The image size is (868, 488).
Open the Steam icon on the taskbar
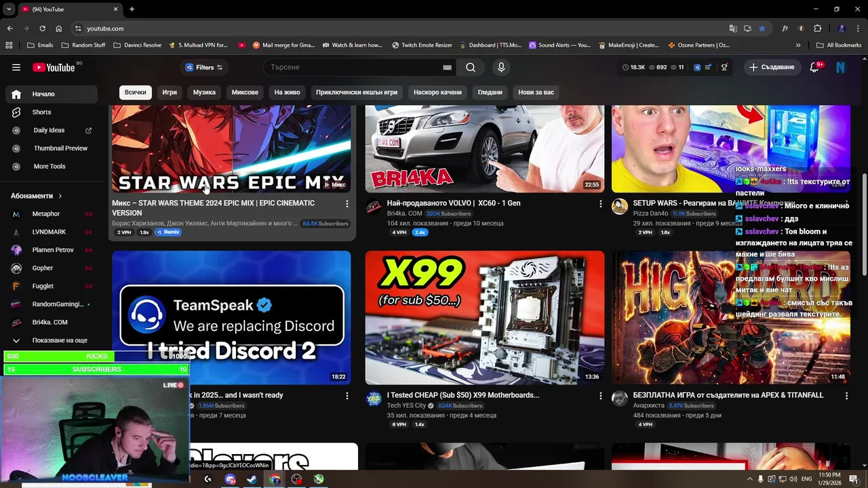tap(252, 479)
